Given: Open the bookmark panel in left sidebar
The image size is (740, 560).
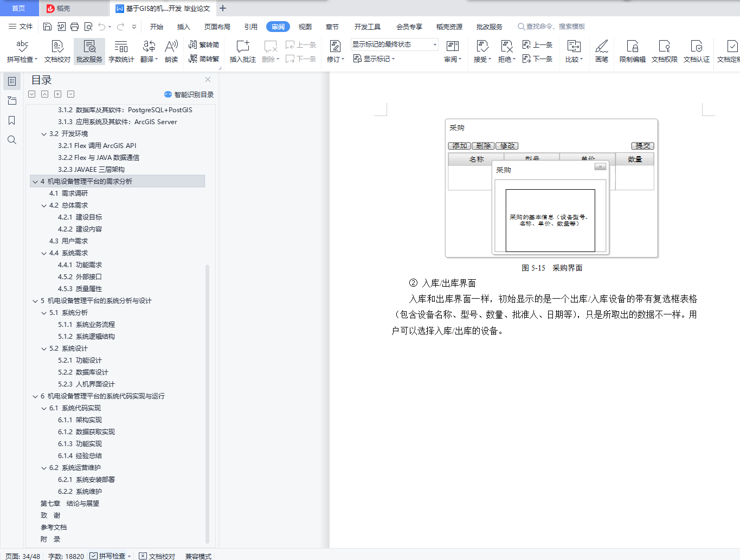Looking at the screenshot, I should pos(12,120).
